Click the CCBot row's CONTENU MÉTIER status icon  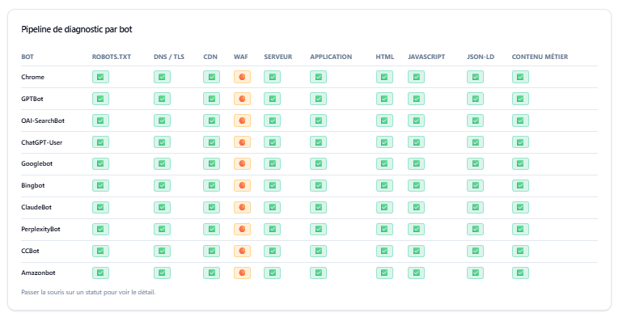520,251
